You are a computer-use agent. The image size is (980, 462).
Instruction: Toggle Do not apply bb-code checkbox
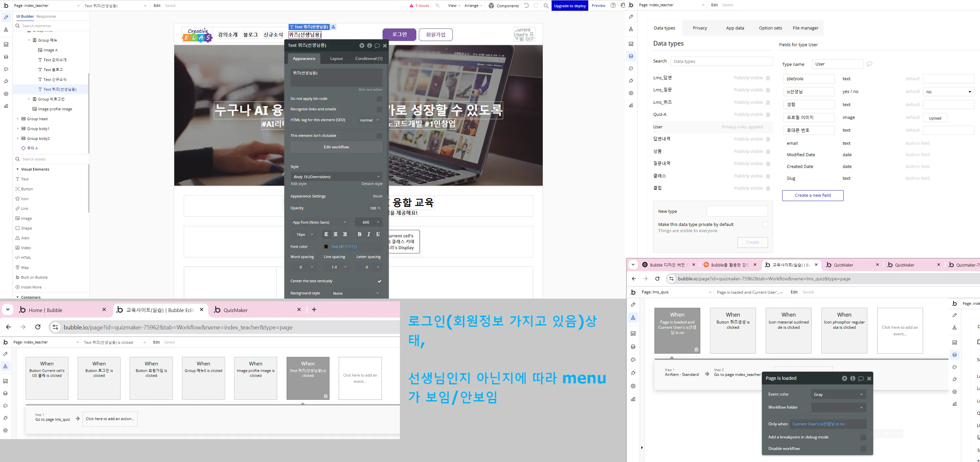[x=379, y=99]
